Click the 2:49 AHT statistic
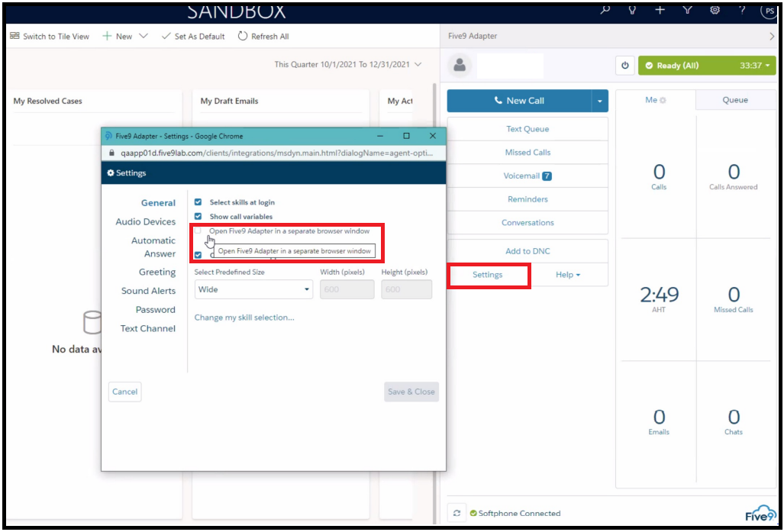The image size is (784, 532). point(659,299)
